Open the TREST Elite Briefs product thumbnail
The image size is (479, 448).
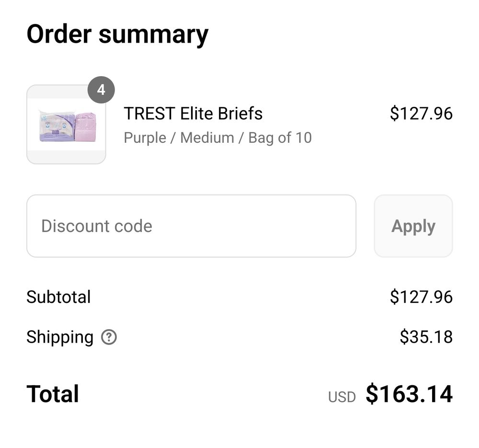(x=66, y=125)
